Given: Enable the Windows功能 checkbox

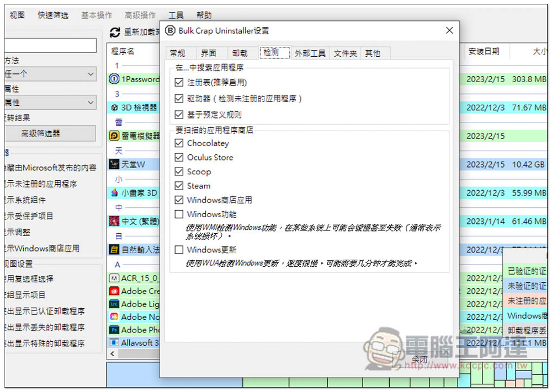Looking at the screenshot, I should tap(179, 214).
